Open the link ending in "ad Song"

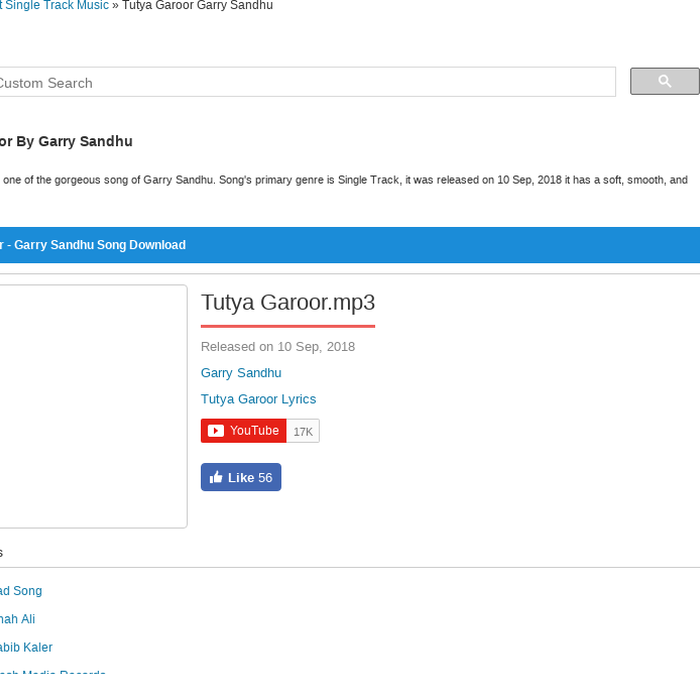21,591
